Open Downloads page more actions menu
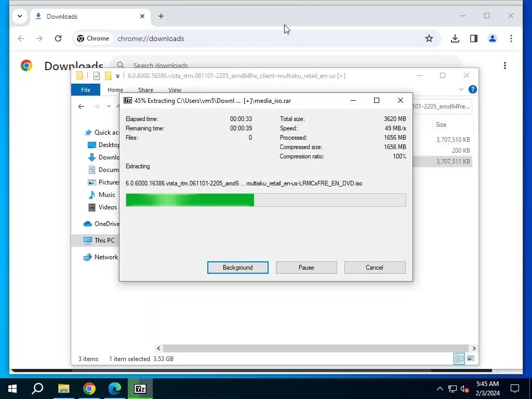 coord(505,65)
